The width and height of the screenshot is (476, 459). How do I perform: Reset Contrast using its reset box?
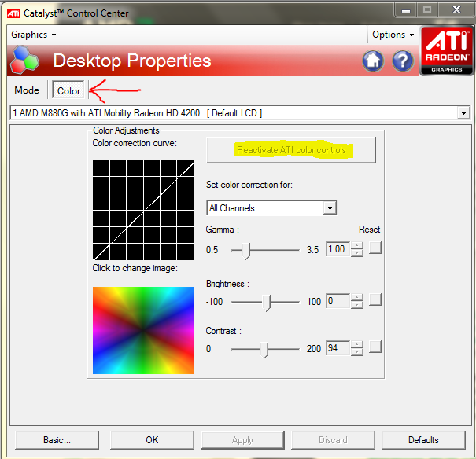coord(375,347)
